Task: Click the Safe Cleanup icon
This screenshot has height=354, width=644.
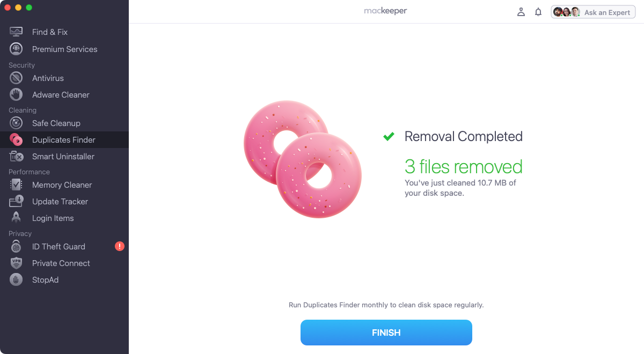Action: (x=16, y=123)
